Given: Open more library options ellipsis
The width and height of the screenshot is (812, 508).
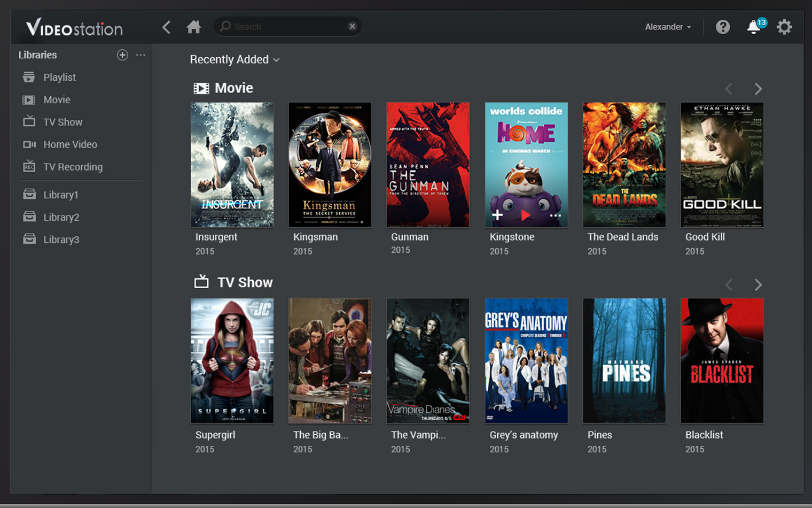Looking at the screenshot, I should (x=140, y=55).
